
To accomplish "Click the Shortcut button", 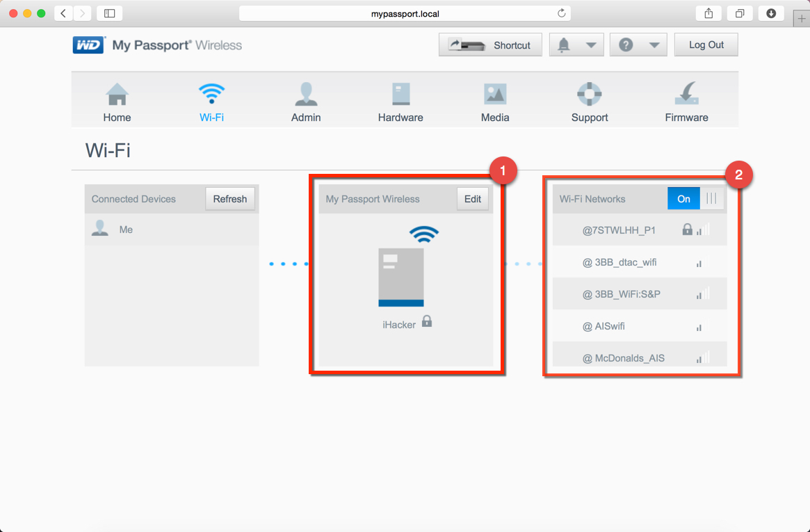I will [490, 45].
